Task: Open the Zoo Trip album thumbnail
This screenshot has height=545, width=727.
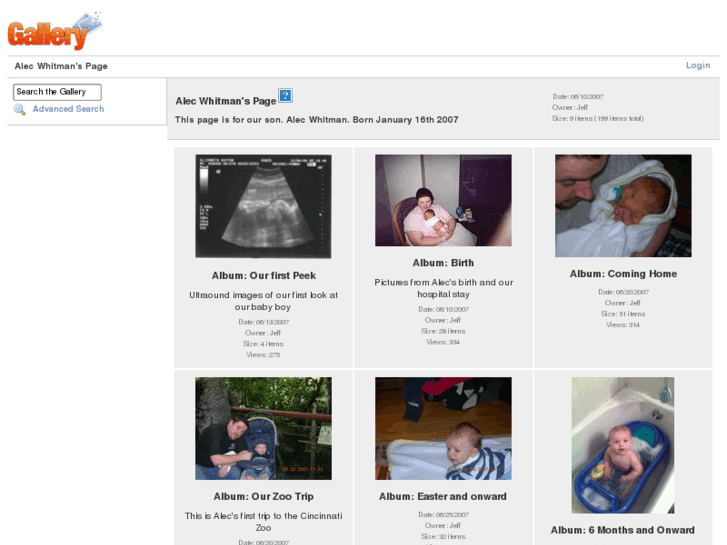Action: point(263,428)
